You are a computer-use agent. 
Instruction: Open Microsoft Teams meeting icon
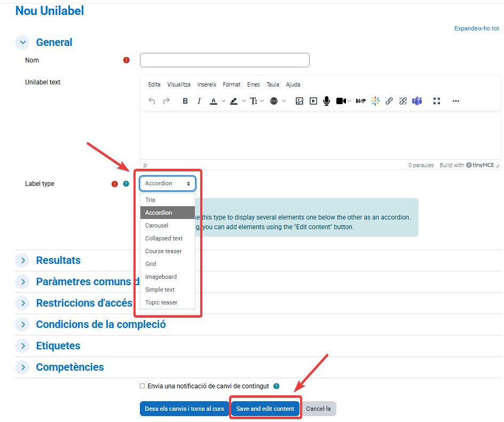point(417,101)
